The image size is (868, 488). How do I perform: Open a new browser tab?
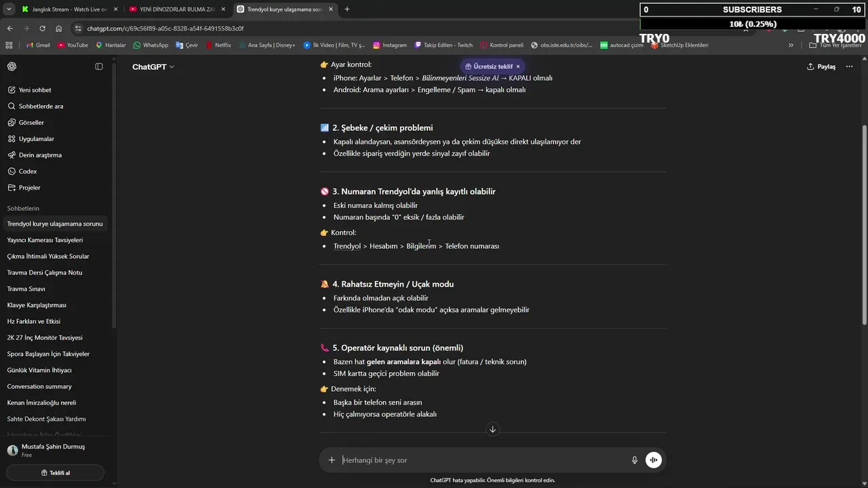[x=347, y=9]
